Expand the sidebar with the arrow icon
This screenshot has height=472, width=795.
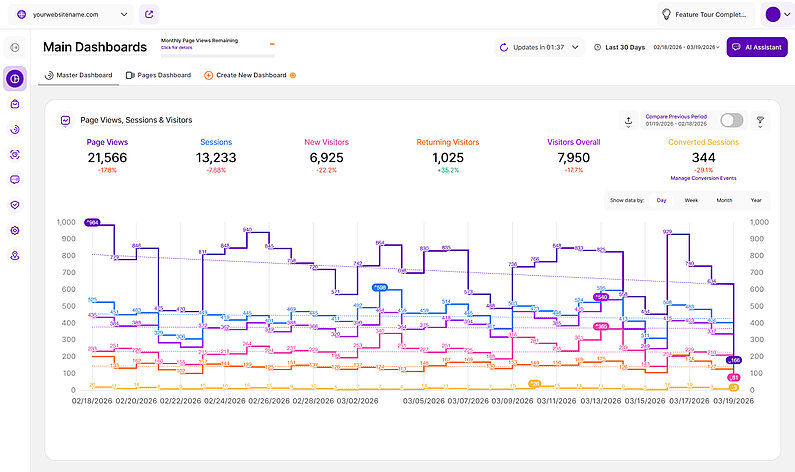tap(15, 47)
